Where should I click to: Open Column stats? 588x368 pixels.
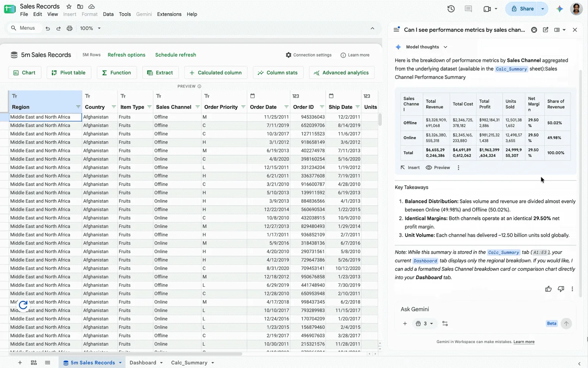(x=278, y=72)
